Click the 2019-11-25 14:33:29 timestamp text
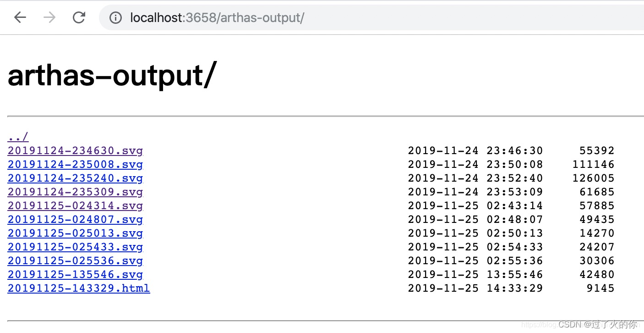Screen dimensions: 644x333 click(475, 288)
